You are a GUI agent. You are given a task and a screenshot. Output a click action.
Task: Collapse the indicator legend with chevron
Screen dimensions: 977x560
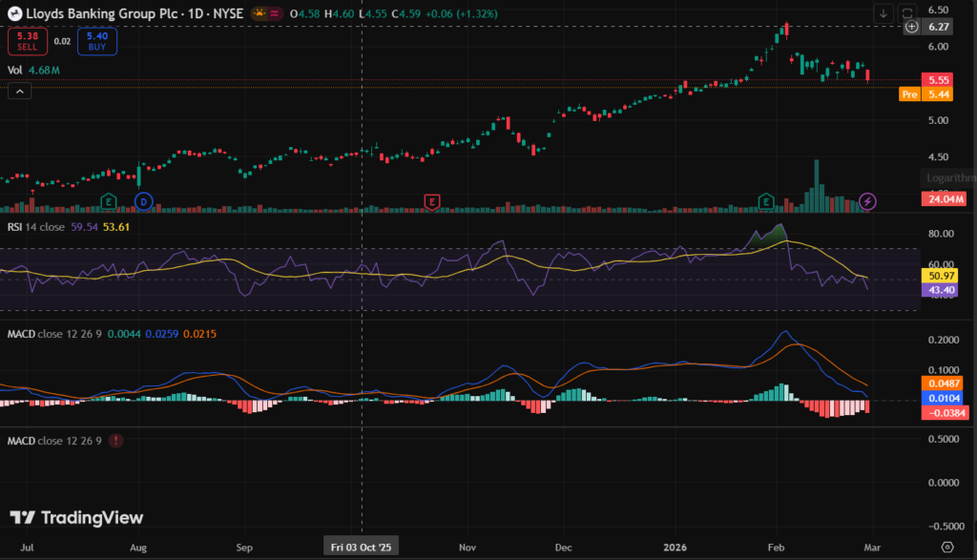click(19, 91)
